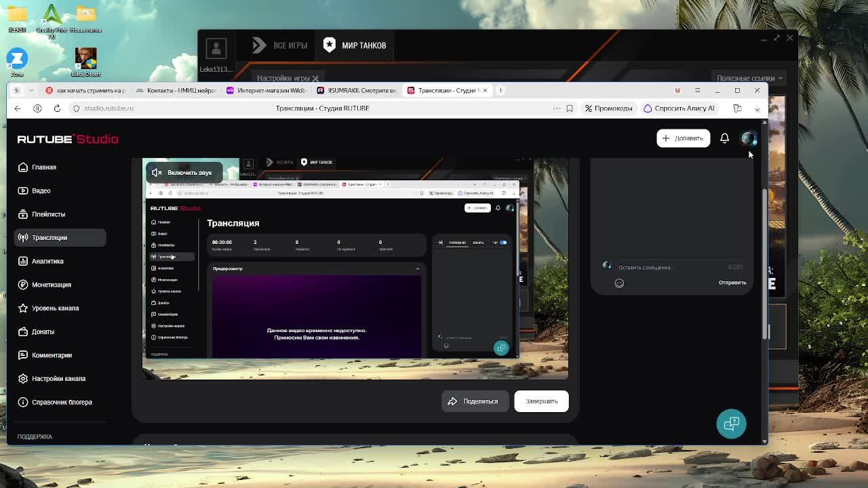
Task: Close the Трансляции - Студия RUTUBE tab
Action: (485, 90)
